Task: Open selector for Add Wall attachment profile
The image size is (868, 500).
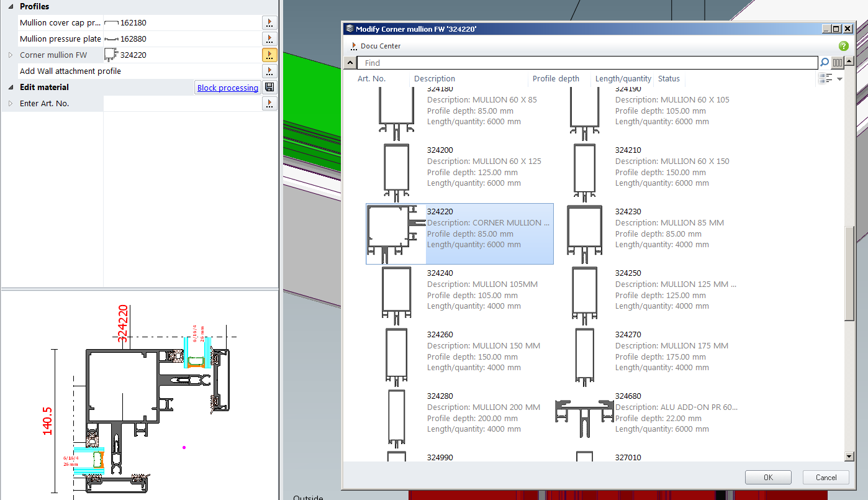Action: [269, 71]
